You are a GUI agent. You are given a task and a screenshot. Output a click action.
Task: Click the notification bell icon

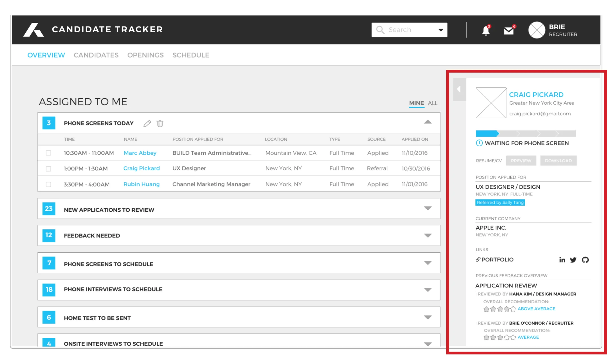click(486, 30)
